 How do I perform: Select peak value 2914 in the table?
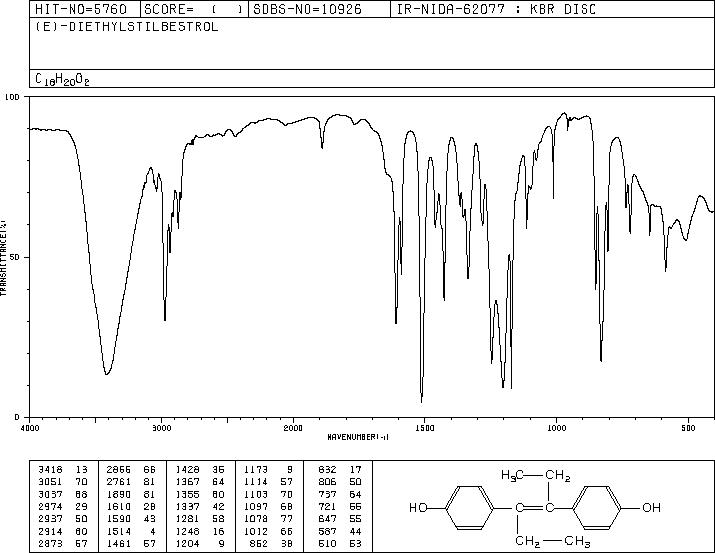click(x=50, y=532)
